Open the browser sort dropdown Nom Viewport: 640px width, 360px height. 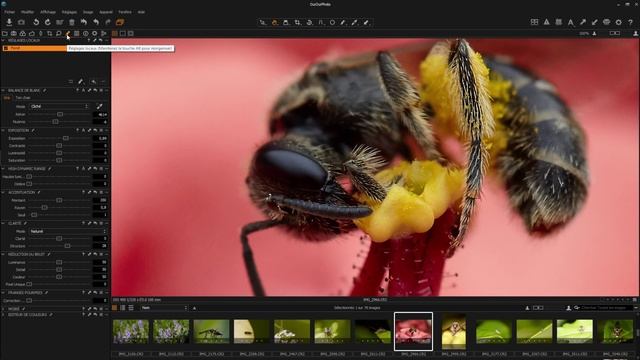(x=164, y=308)
